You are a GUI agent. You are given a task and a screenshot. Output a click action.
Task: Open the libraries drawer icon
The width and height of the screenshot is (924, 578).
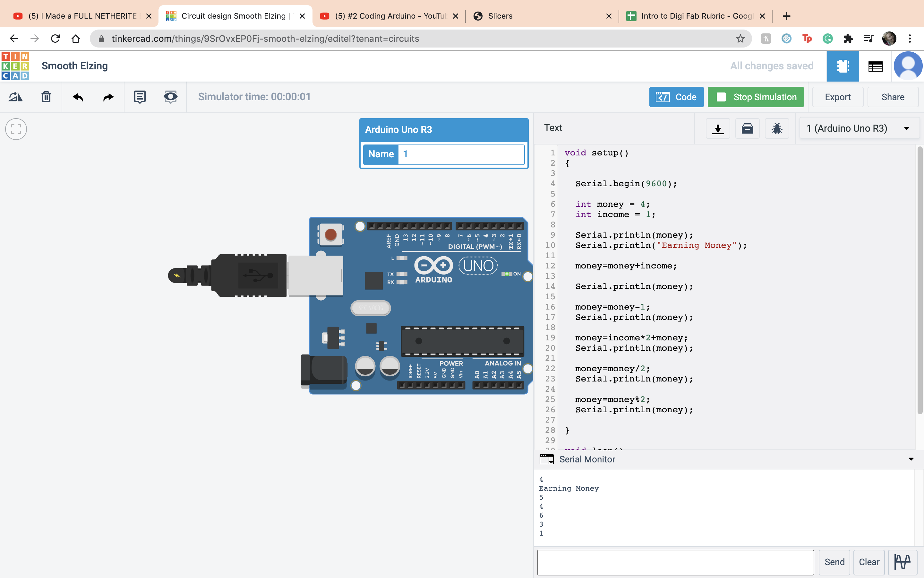click(747, 128)
